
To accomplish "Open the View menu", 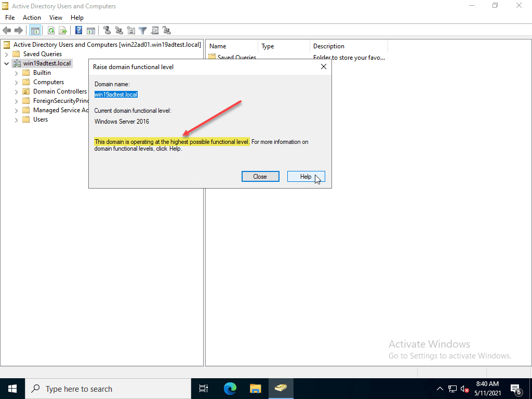I will 56,17.
